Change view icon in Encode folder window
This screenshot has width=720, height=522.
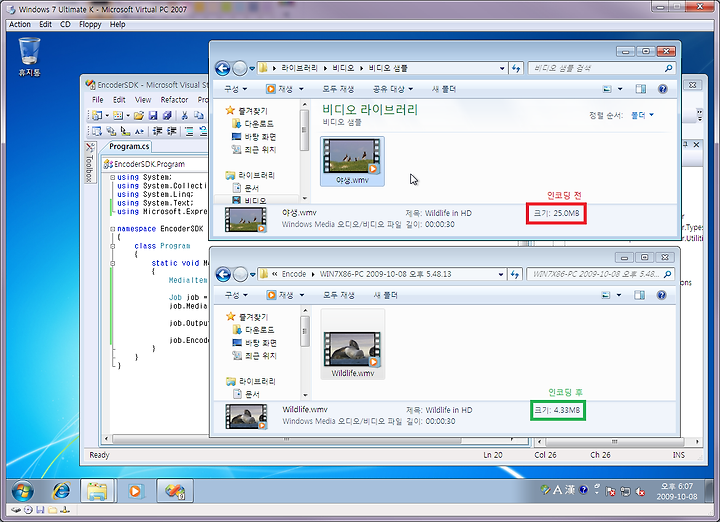point(606,295)
